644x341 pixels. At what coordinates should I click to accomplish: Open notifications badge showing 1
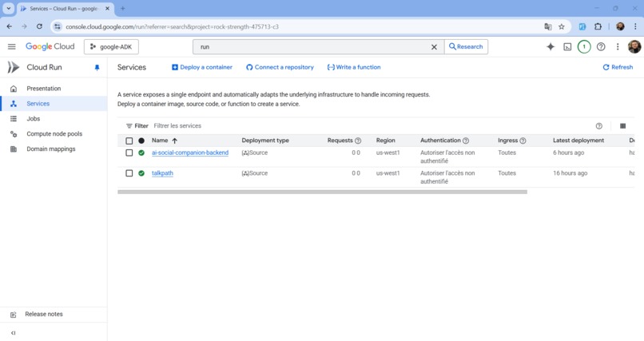pyautogui.click(x=584, y=47)
